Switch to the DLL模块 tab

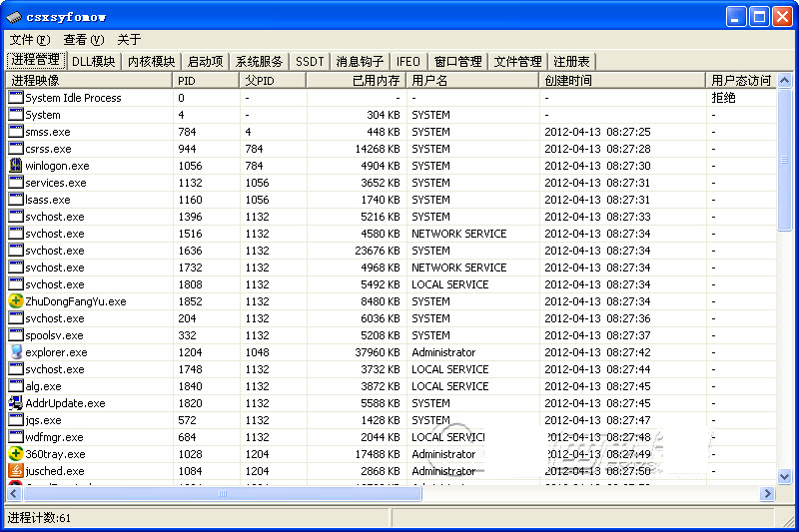click(x=94, y=62)
